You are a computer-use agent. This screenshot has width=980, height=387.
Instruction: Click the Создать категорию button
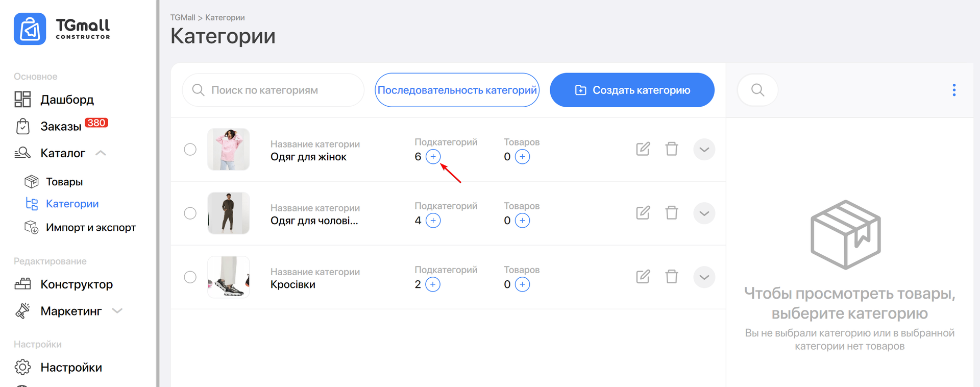pyautogui.click(x=632, y=90)
